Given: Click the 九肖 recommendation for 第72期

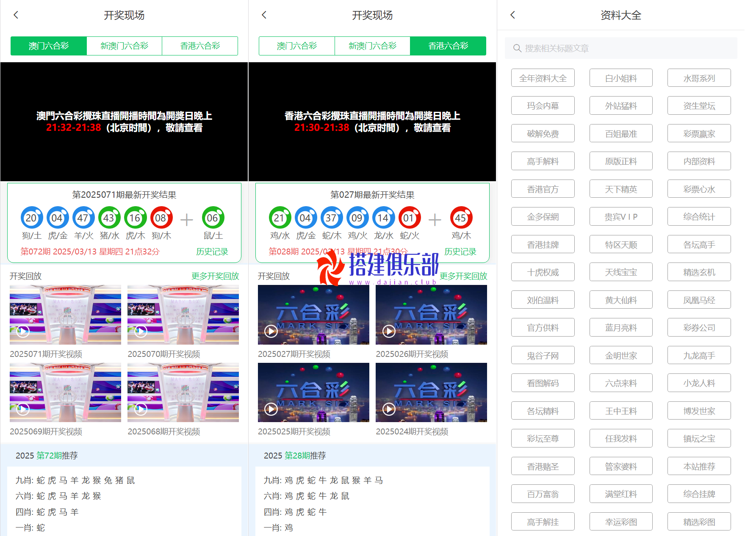Looking at the screenshot, I should pyautogui.click(x=75, y=480).
